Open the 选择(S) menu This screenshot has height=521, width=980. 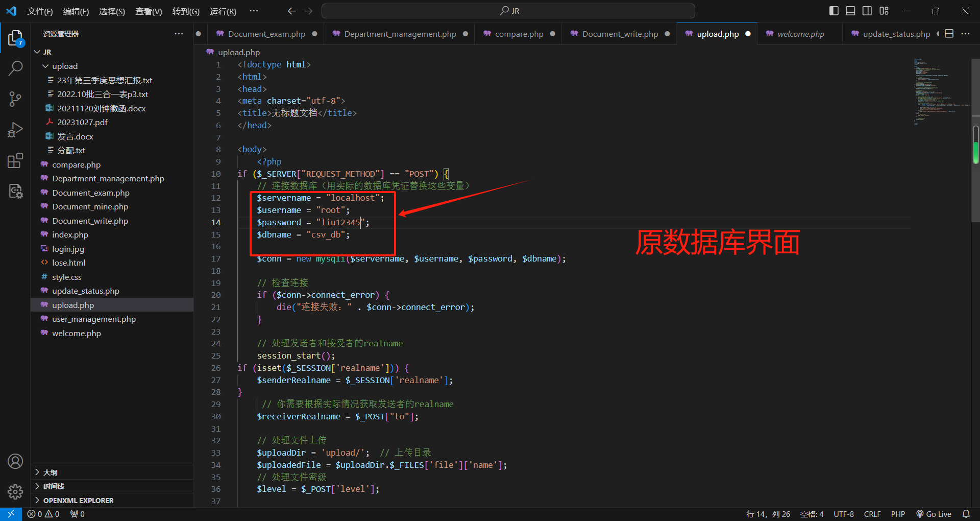pos(112,11)
